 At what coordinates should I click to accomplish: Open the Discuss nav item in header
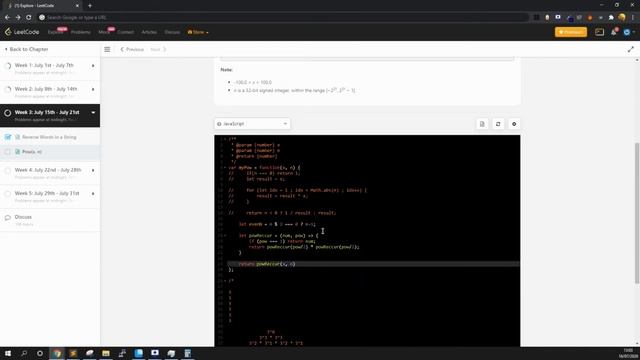(x=172, y=32)
